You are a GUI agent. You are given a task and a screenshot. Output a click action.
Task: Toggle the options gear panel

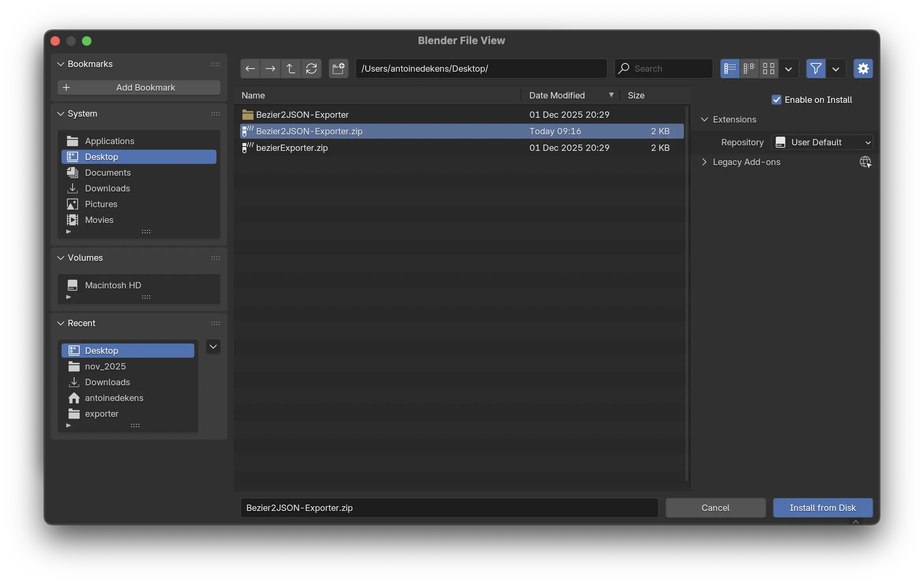pyautogui.click(x=863, y=69)
